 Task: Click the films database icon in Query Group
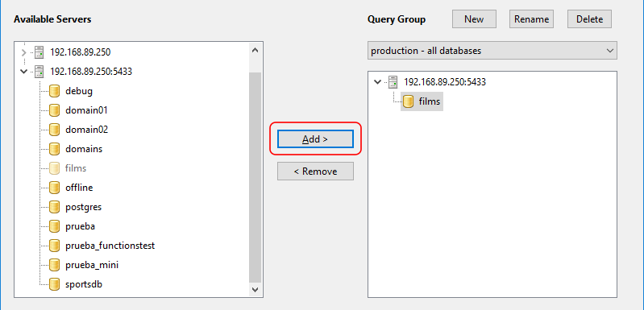pyautogui.click(x=409, y=101)
